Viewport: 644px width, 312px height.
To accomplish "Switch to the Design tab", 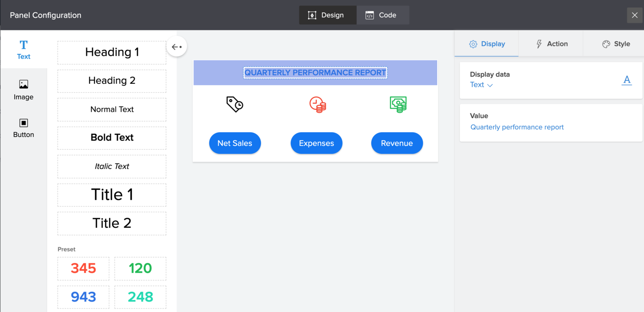I will coord(328,15).
